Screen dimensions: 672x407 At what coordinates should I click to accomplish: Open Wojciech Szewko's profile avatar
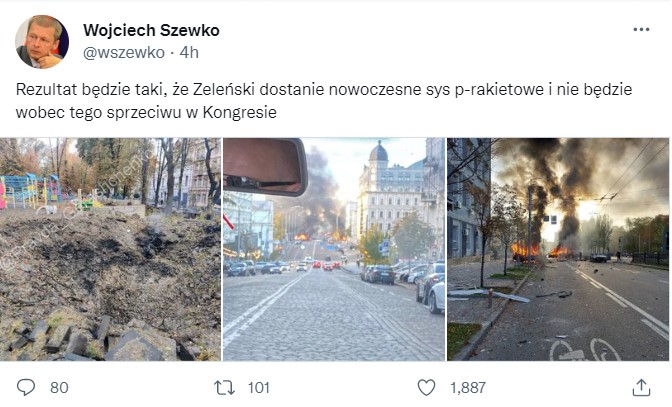(x=42, y=42)
